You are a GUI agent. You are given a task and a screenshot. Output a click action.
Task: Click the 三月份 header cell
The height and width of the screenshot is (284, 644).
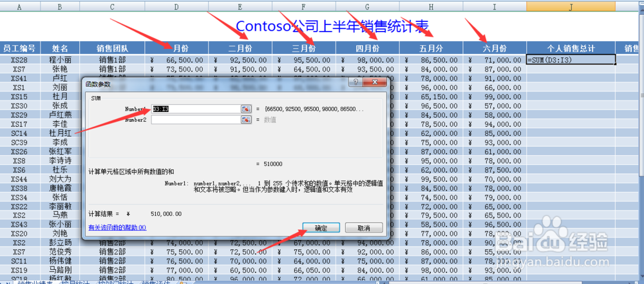303,48
